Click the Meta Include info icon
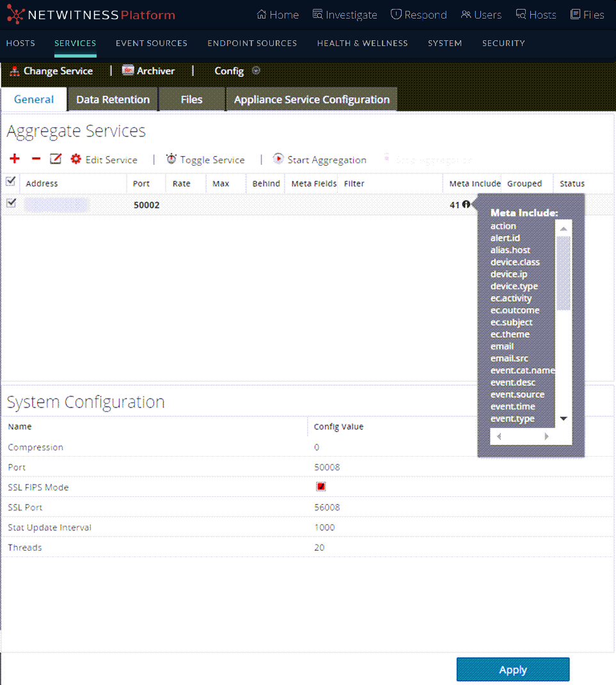The width and height of the screenshot is (616, 685). 466,205
